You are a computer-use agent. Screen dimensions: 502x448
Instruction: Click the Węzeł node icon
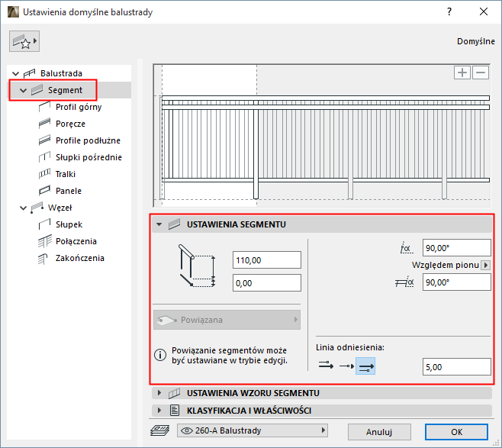click(37, 208)
